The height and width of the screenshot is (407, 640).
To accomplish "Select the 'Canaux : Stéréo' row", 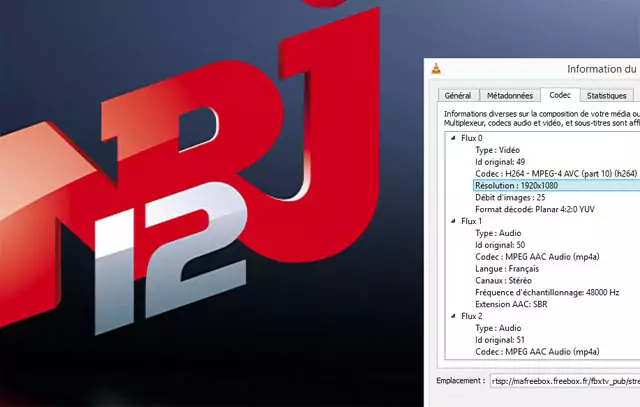I will tap(503, 280).
